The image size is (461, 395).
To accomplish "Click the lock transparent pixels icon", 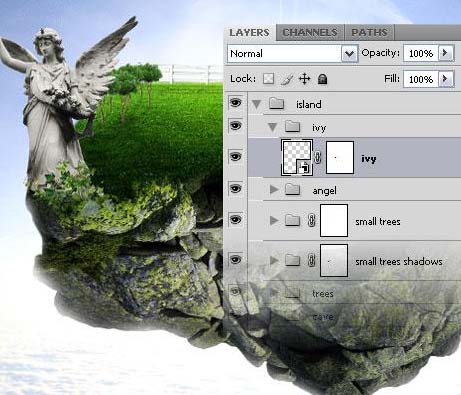I will pos(269,79).
